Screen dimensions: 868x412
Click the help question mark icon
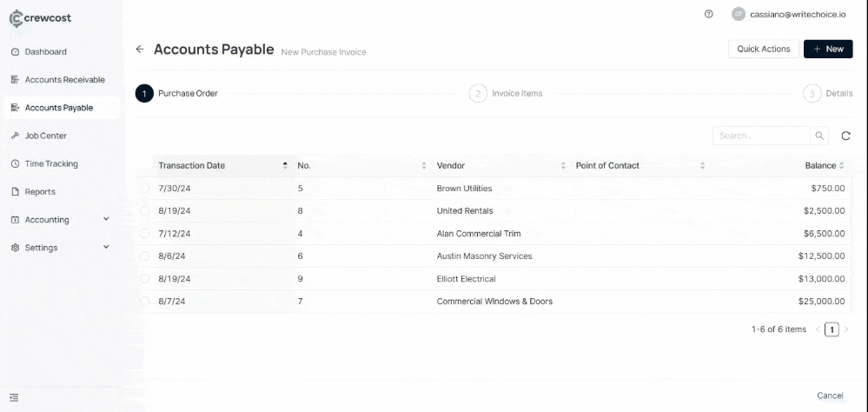(x=709, y=14)
